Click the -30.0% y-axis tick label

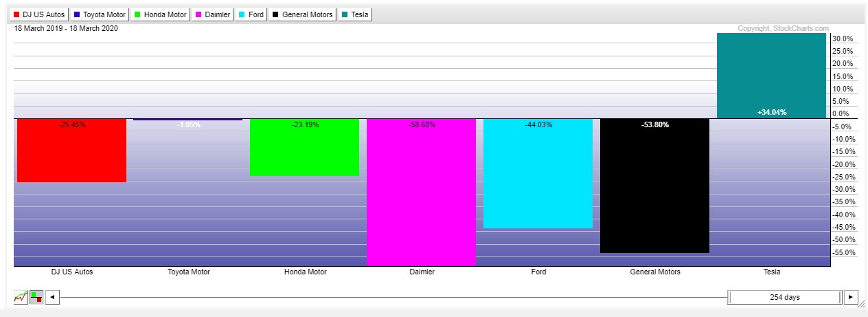843,189
